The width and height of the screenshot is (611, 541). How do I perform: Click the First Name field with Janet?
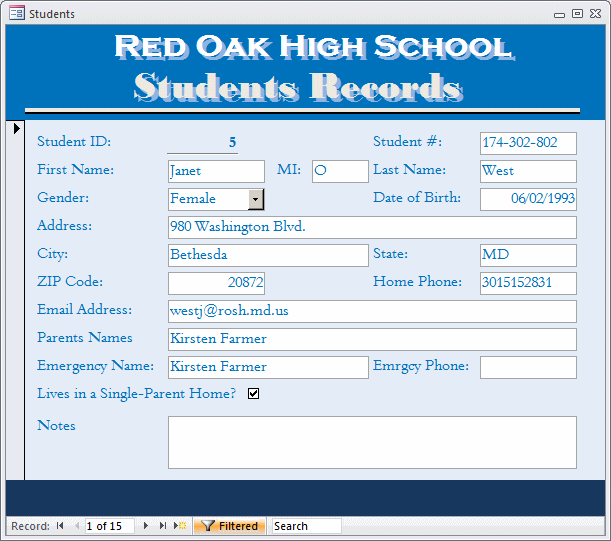(x=216, y=171)
